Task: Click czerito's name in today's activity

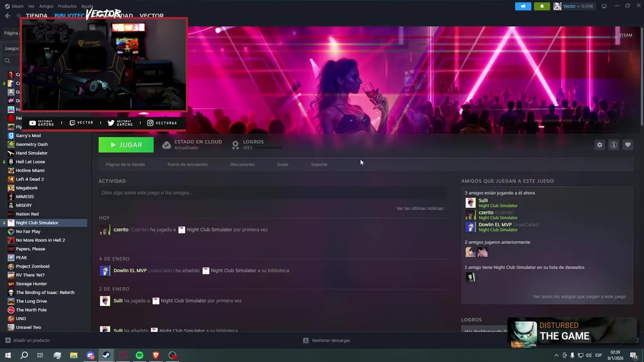Action: click(x=121, y=230)
